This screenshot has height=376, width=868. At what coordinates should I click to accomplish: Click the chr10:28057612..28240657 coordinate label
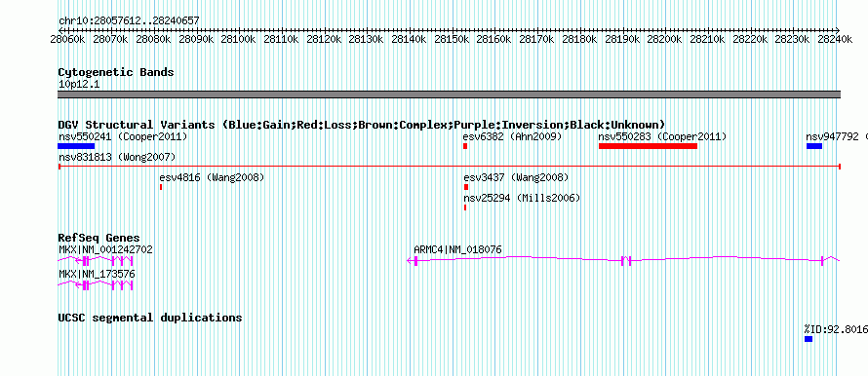point(129,21)
